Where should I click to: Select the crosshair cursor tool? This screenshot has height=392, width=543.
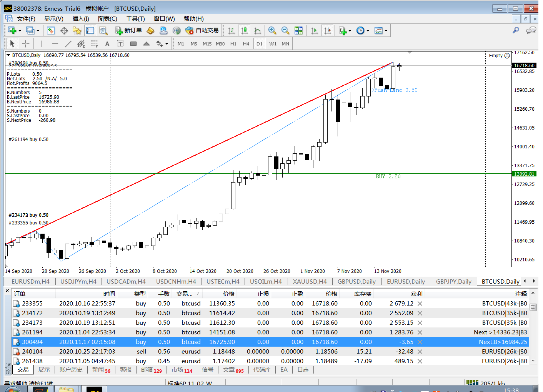point(25,44)
